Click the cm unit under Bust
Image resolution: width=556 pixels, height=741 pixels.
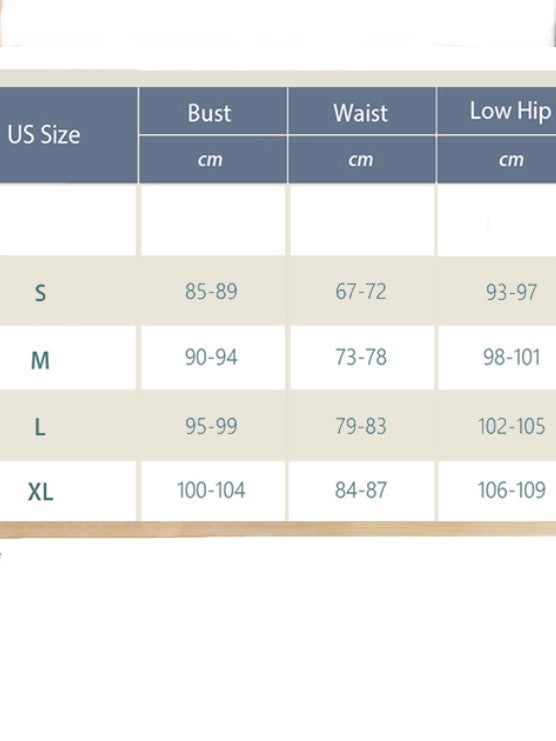210,160
